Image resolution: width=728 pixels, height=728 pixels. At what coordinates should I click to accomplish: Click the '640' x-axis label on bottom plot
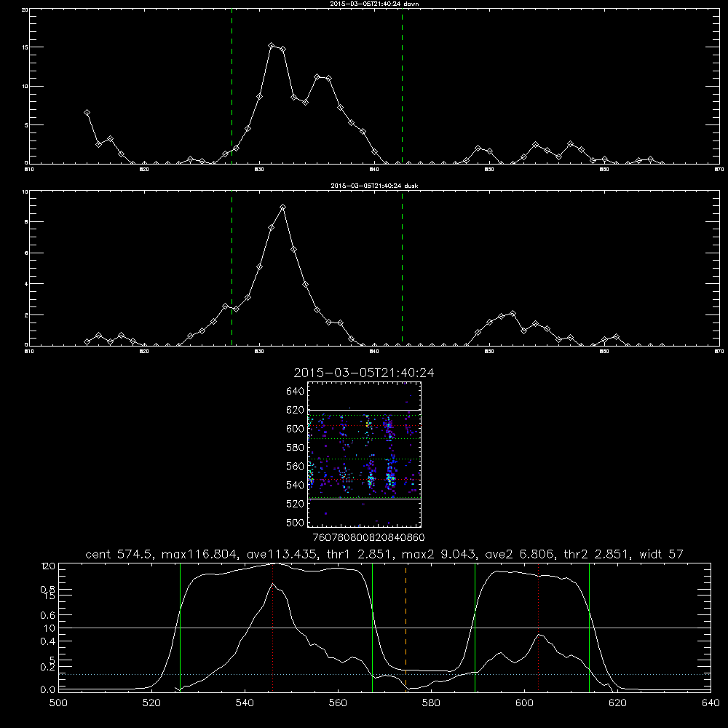(711, 703)
